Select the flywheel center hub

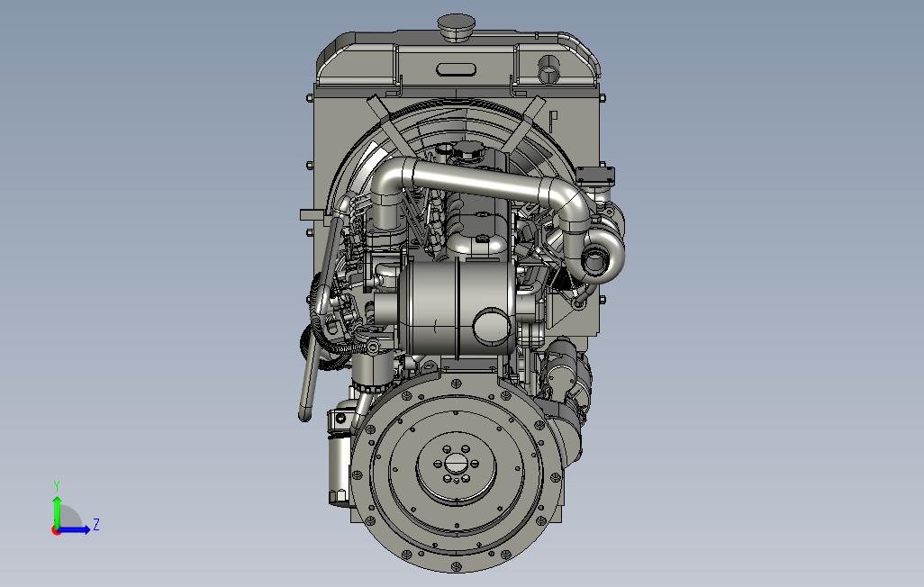pyautogui.click(x=456, y=463)
